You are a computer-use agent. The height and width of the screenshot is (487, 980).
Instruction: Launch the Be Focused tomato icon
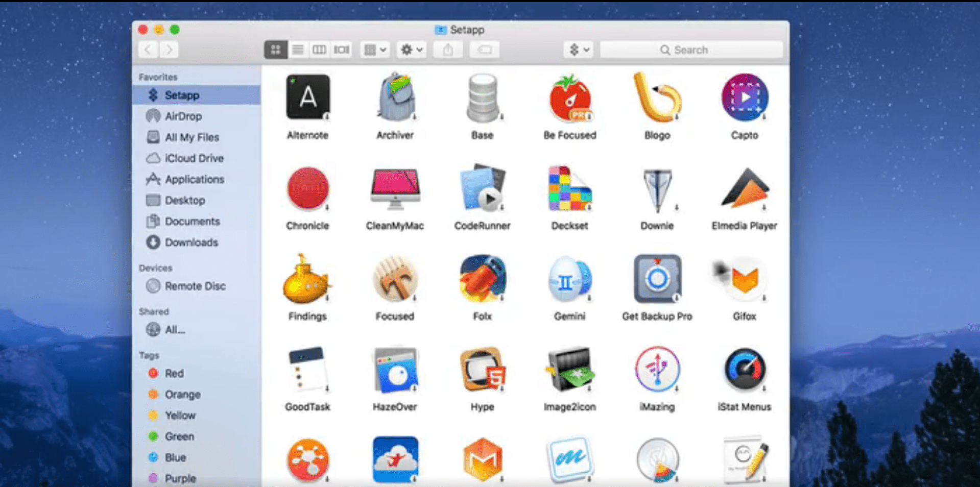pos(570,98)
